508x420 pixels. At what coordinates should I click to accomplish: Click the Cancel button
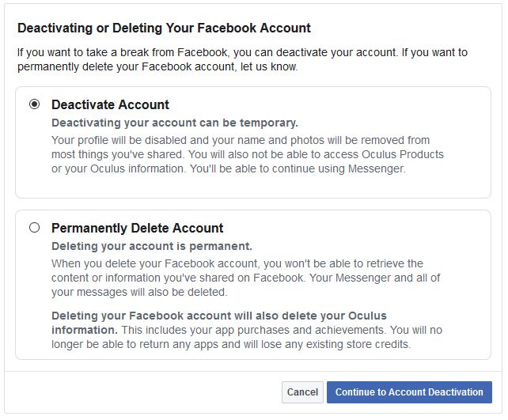pos(302,392)
